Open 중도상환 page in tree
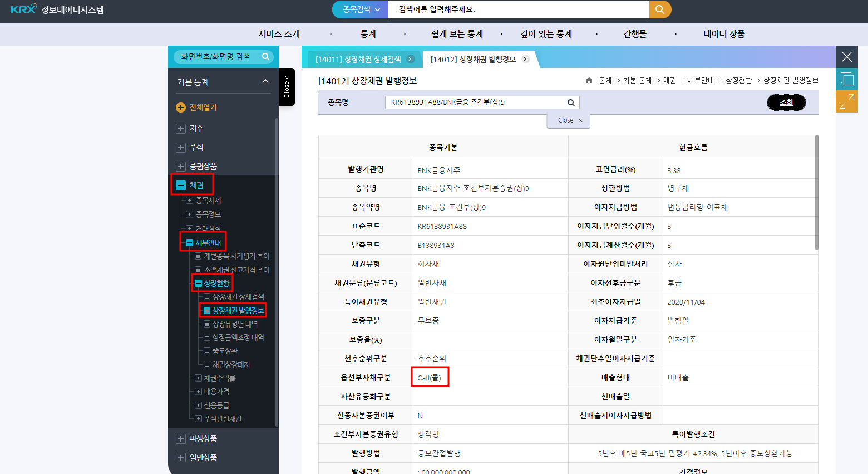 coord(225,351)
